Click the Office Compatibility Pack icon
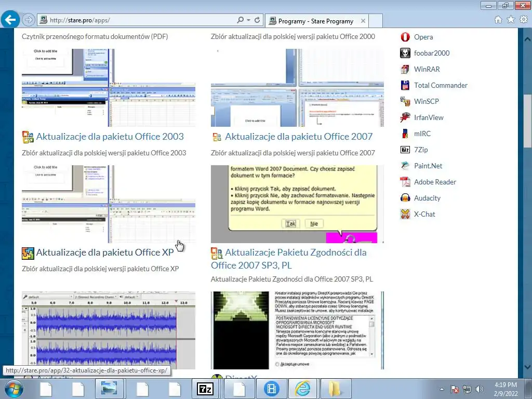Screen dimensions: 532x399 coord(217,253)
